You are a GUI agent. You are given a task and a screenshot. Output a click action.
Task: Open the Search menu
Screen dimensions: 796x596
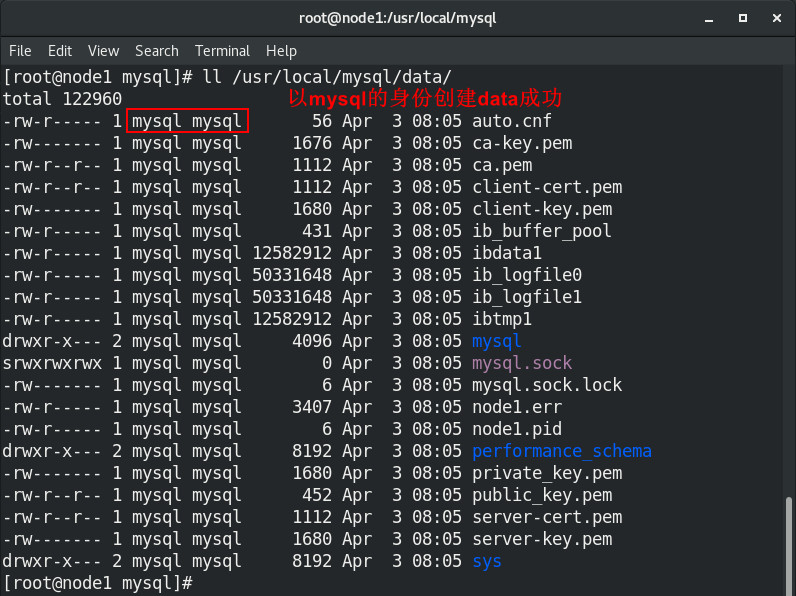pyautogui.click(x=157, y=51)
